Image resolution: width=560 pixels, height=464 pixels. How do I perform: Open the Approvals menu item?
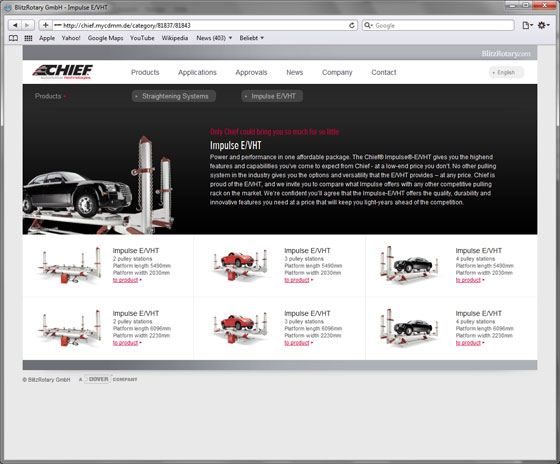pos(251,73)
